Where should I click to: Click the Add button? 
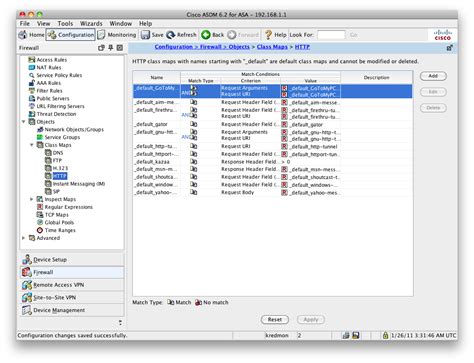[x=433, y=76]
